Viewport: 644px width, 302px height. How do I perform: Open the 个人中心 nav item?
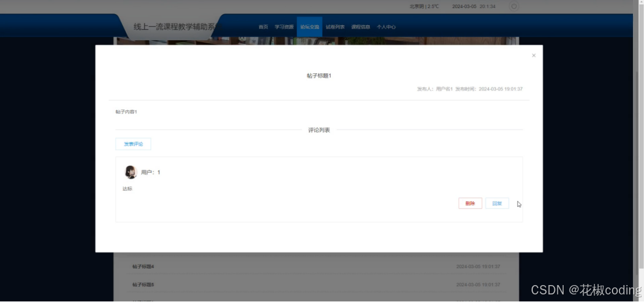[386, 27]
